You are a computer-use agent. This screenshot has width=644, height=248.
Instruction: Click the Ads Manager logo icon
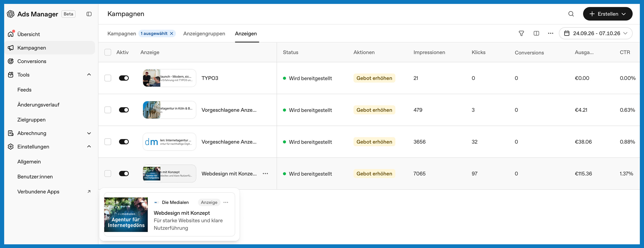pyautogui.click(x=11, y=14)
